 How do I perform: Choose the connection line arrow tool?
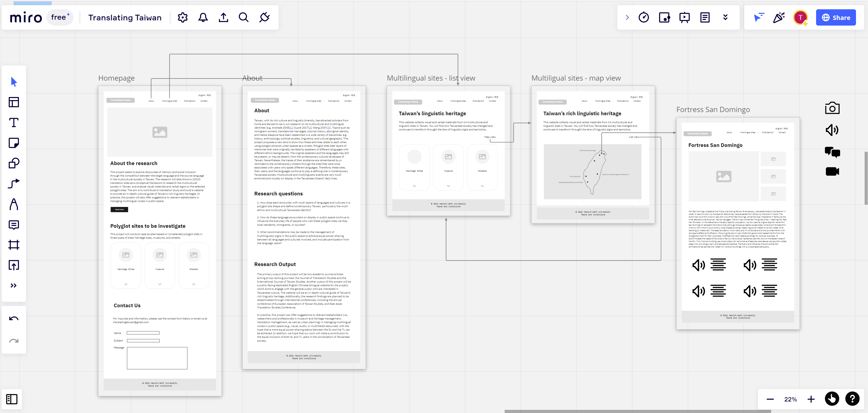[x=14, y=184]
